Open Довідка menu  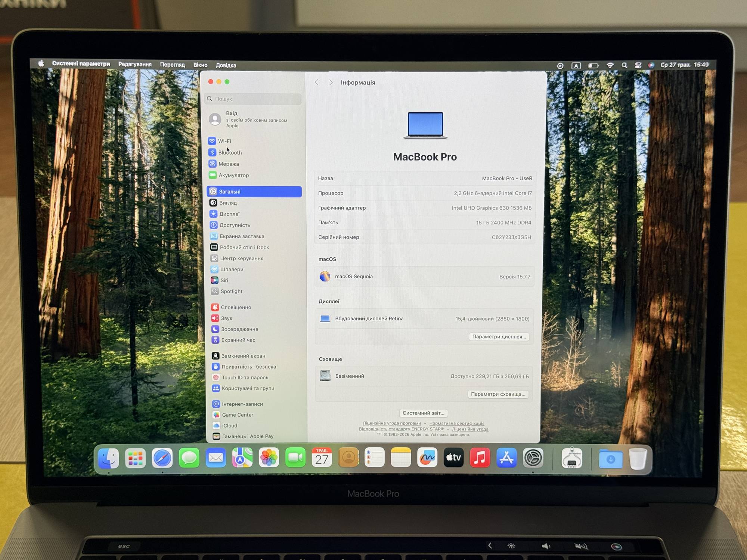pyautogui.click(x=226, y=65)
